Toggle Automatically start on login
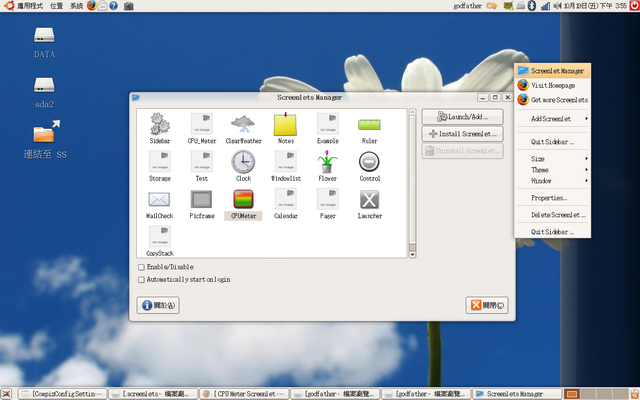Screen dimensions: 640x400 click(x=141, y=280)
